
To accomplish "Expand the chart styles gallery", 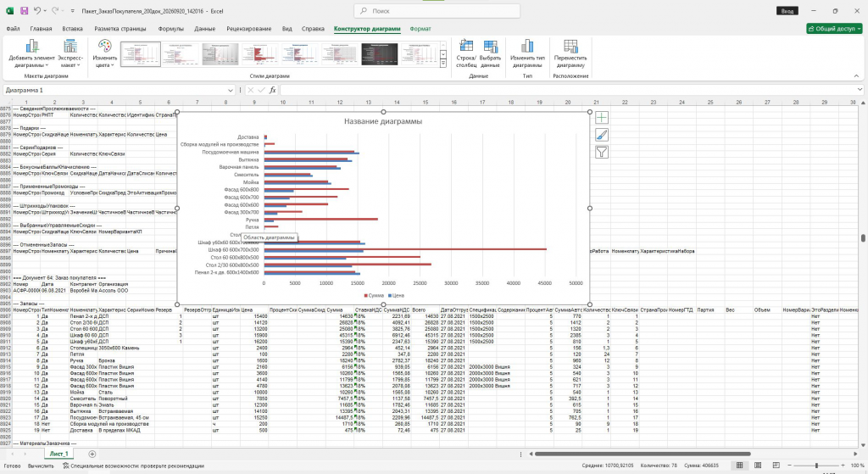I will pyautogui.click(x=442, y=64).
